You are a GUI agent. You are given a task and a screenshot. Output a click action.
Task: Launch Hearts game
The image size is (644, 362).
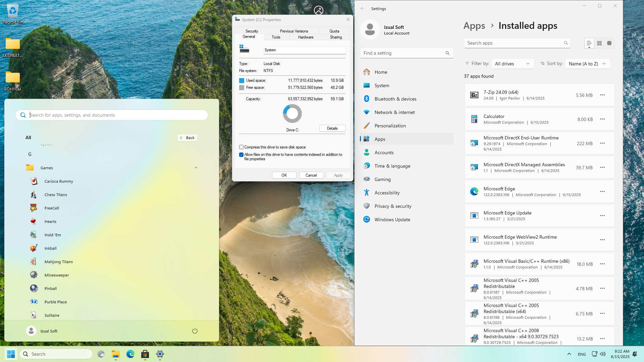point(50,222)
